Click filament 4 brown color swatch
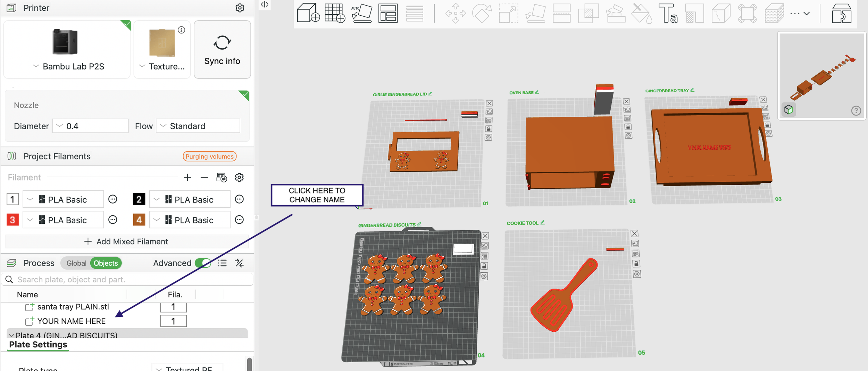The height and width of the screenshot is (371, 868). point(139,220)
